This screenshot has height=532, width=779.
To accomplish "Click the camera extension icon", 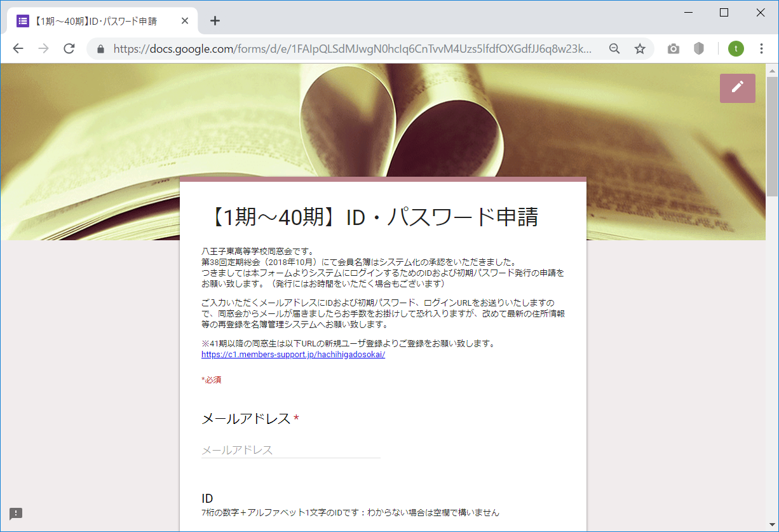I will pyautogui.click(x=674, y=49).
